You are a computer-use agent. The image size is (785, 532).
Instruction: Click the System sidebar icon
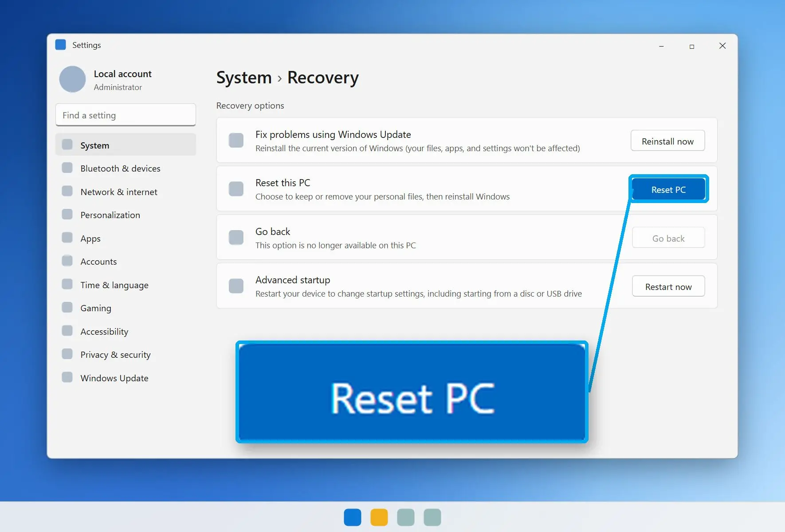pyautogui.click(x=67, y=145)
